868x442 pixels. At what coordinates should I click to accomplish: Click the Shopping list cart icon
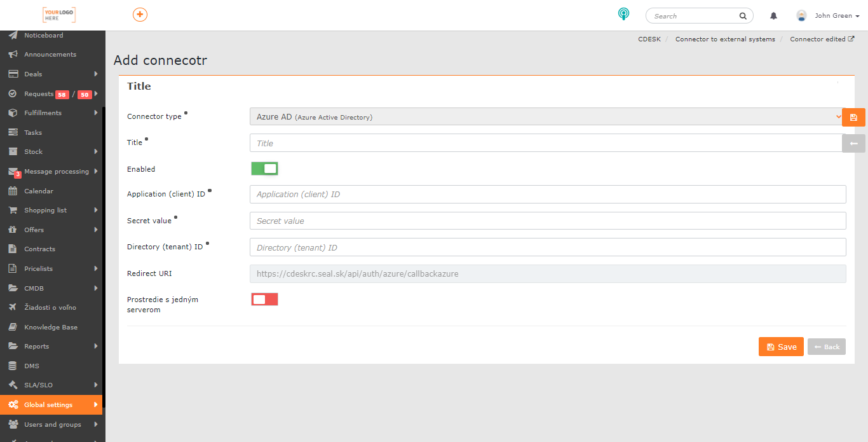(x=13, y=210)
